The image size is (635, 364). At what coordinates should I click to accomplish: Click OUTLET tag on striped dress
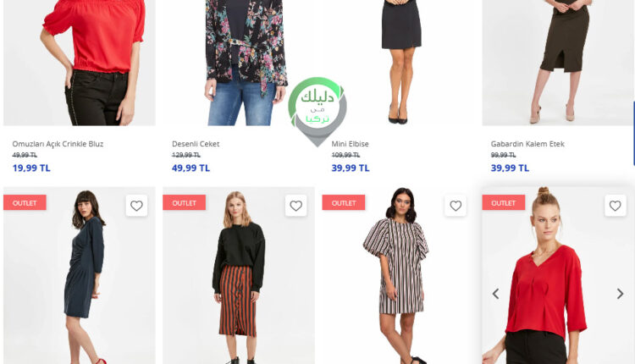pyautogui.click(x=344, y=202)
